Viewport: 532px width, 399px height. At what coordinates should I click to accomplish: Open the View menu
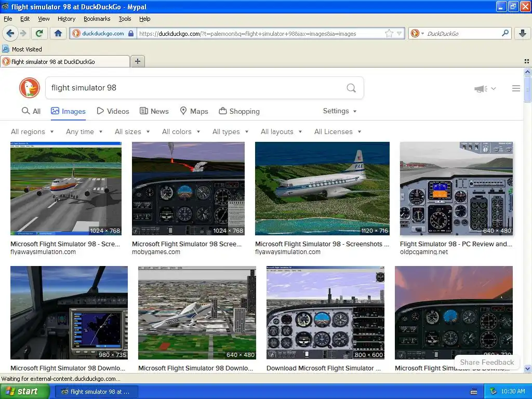pos(44,19)
